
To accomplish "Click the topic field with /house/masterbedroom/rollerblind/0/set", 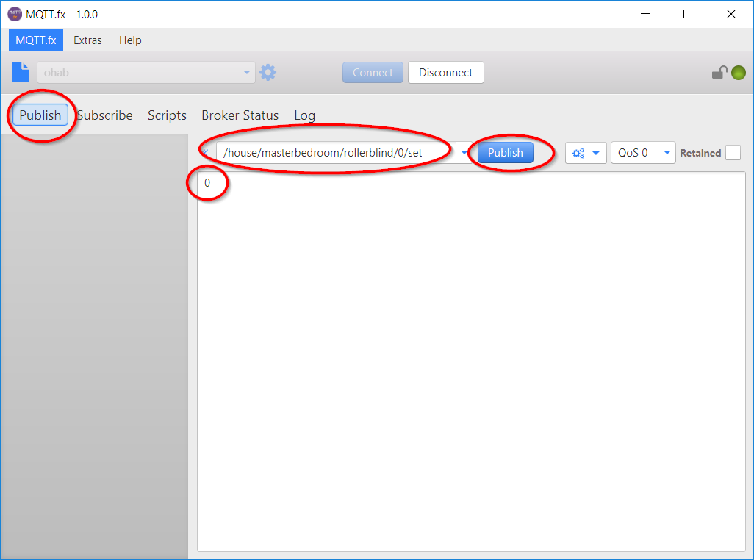I will click(x=336, y=153).
